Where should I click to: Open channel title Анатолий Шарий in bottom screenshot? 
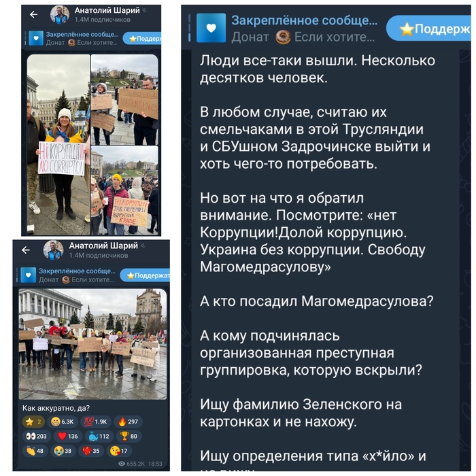(103, 245)
